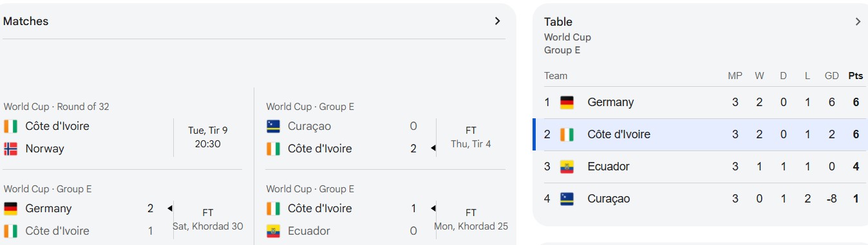Expand the Matches section chevron arrow
This screenshot has height=245, width=868.
tap(497, 21)
